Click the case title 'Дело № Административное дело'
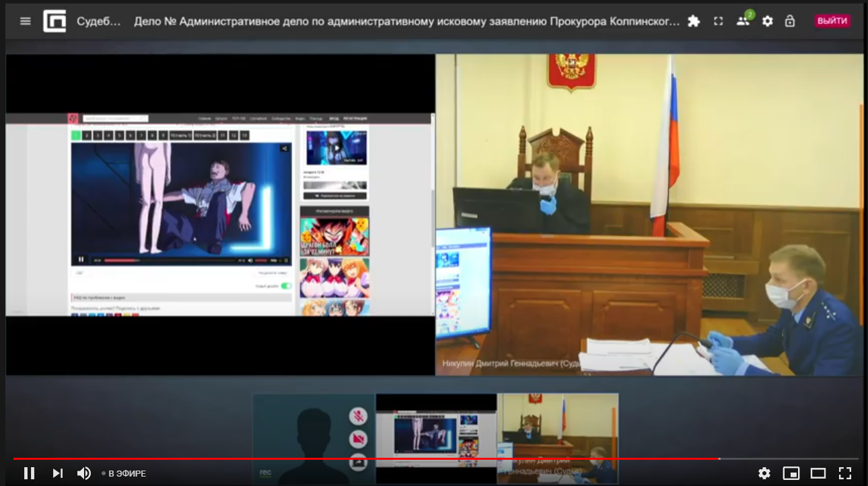Viewport: 868px width, 486px height. click(407, 21)
